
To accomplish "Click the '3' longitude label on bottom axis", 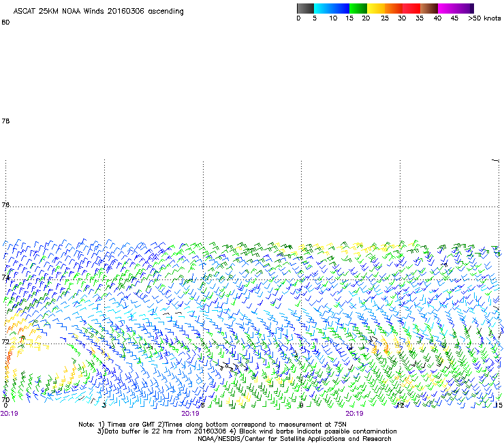I will [104, 406].
